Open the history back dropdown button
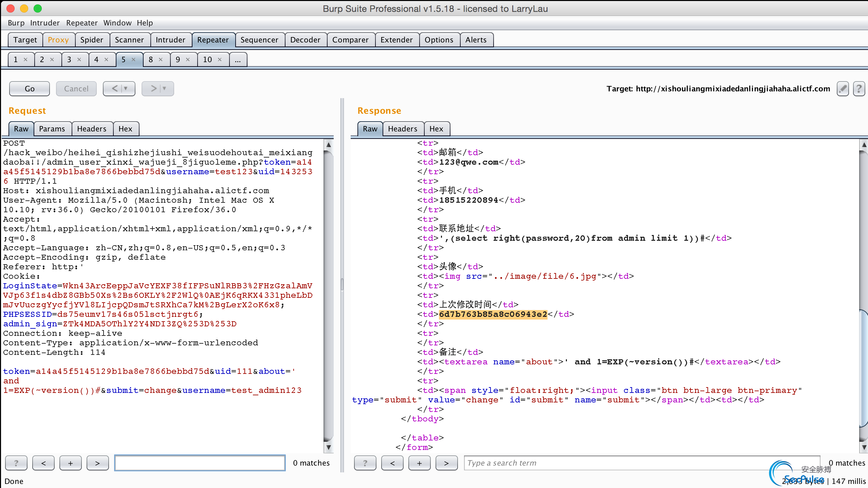Image resolution: width=868 pixels, height=488 pixels. point(119,89)
